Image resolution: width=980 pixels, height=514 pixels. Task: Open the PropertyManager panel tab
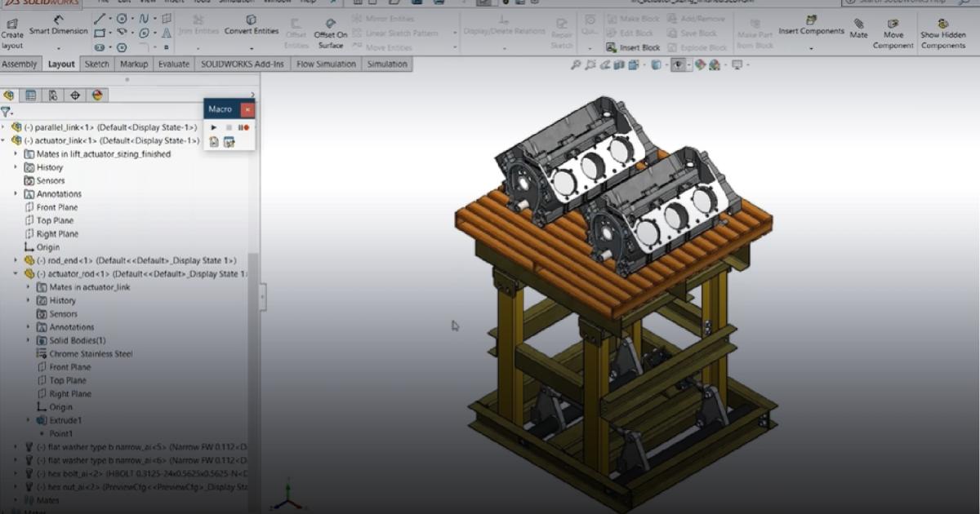pyautogui.click(x=31, y=95)
